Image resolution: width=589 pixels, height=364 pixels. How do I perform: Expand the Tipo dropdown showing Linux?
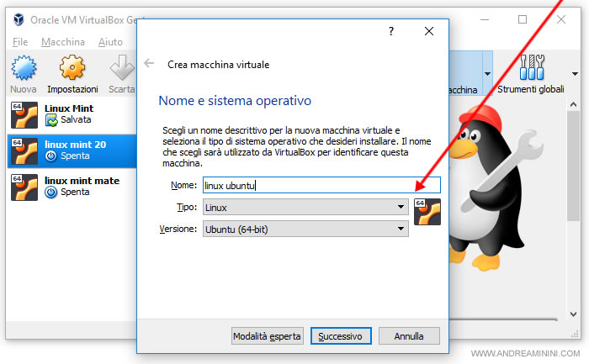pos(306,207)
